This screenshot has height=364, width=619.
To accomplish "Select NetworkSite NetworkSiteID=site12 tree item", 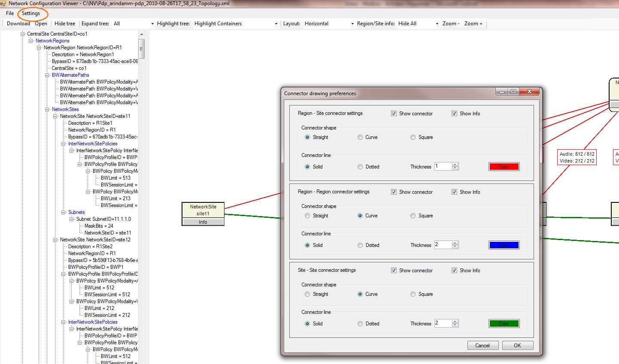I will click(x=95, y=240).
